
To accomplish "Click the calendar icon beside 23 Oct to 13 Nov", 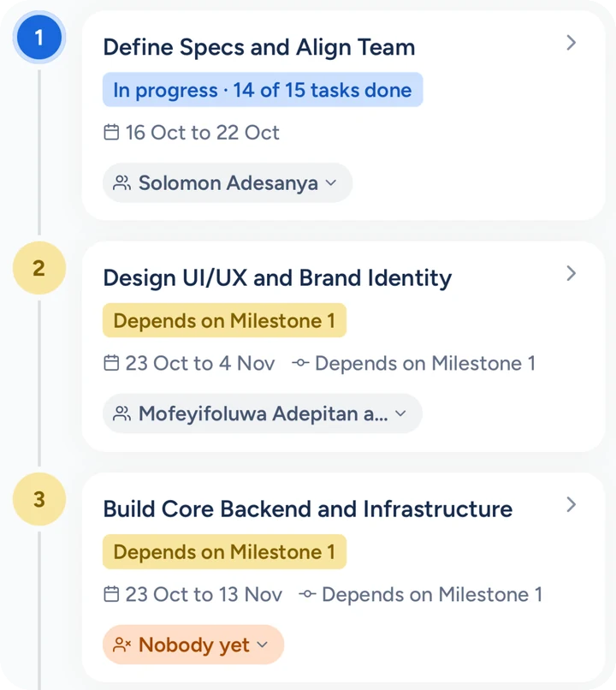I will 111,594.
